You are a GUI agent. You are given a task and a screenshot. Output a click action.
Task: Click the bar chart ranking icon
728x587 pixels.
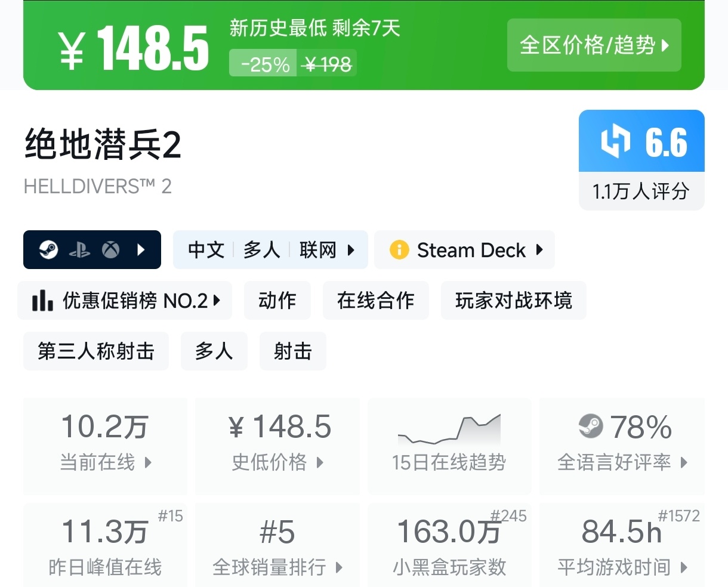click(42, 301)
